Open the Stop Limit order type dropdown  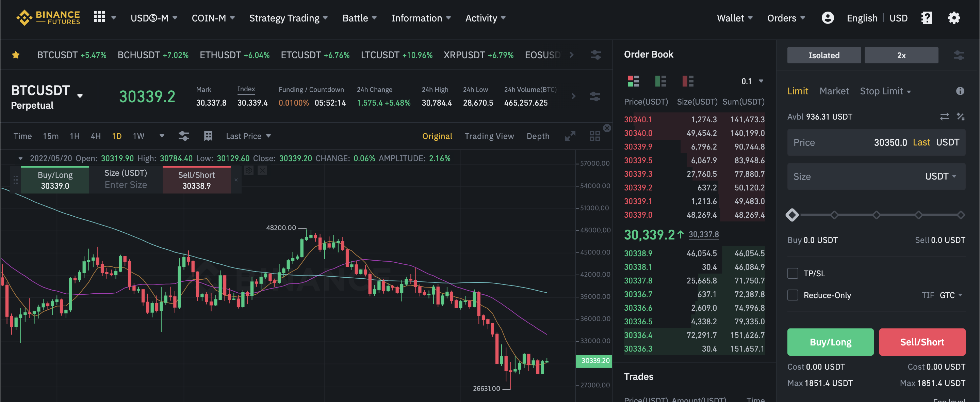[x=885, y=91]
